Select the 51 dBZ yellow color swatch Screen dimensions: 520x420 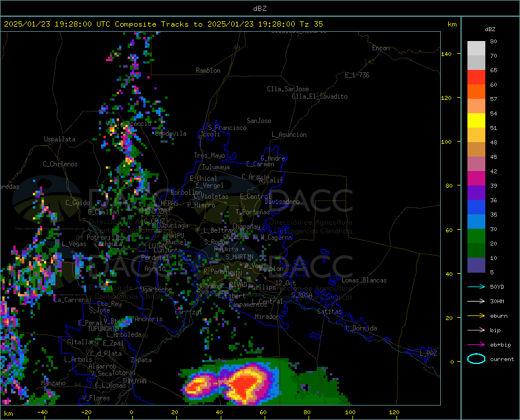[x=476, y=121]
